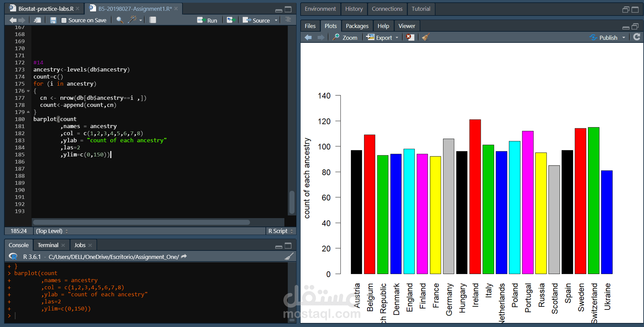Open the Top Level scope selector
The image size is (644, 327).
pyautogui.click(x=52, y=231)
